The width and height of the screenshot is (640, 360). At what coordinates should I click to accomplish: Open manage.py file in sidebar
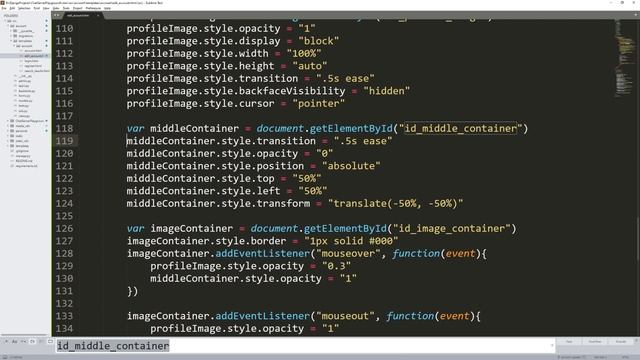23,156
